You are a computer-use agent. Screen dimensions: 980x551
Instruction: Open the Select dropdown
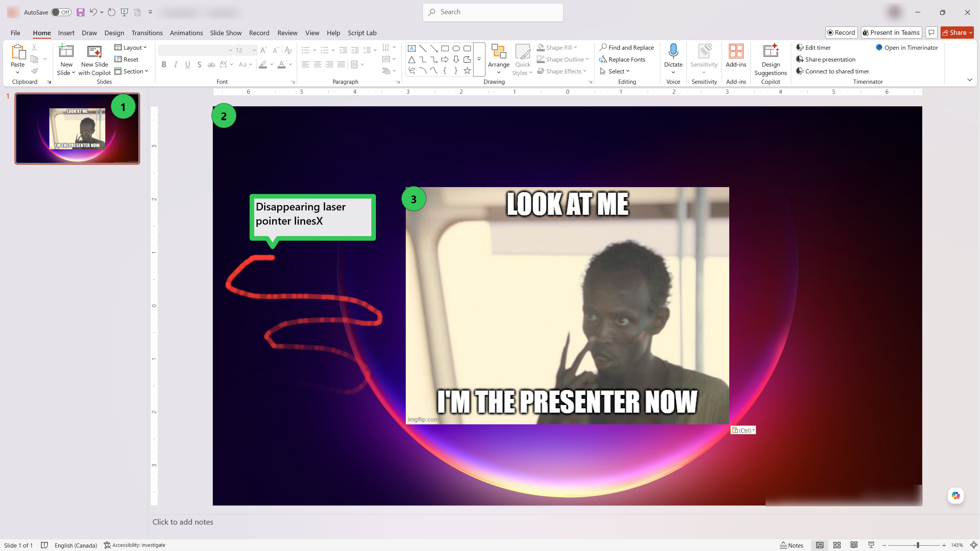[615, 71]
